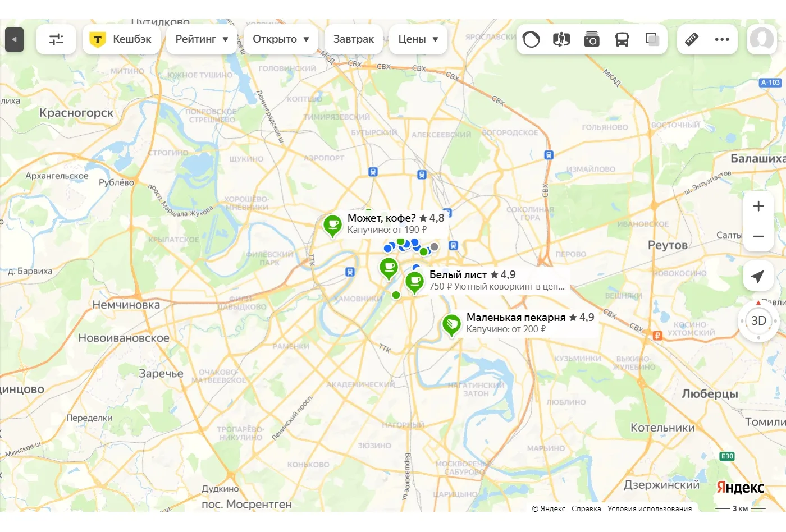The image size is (786, 532).
Task: Expand the Рейтинг dropdown
Action: (202, 39)
